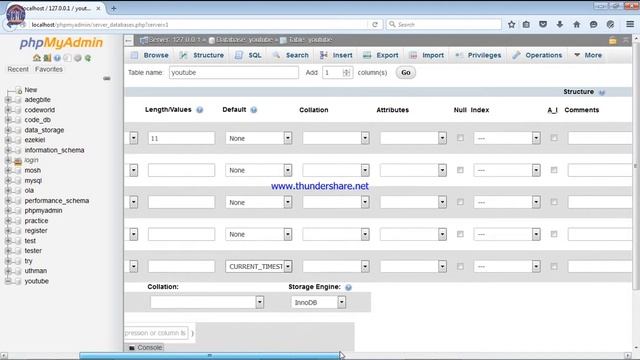Open the Privileges tab
640x360 pixels.
(478, 55)
